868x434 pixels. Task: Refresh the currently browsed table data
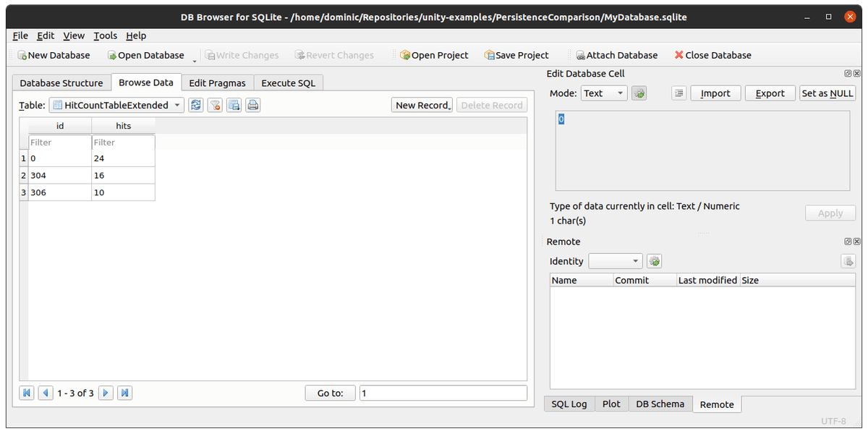pos(195,105)
